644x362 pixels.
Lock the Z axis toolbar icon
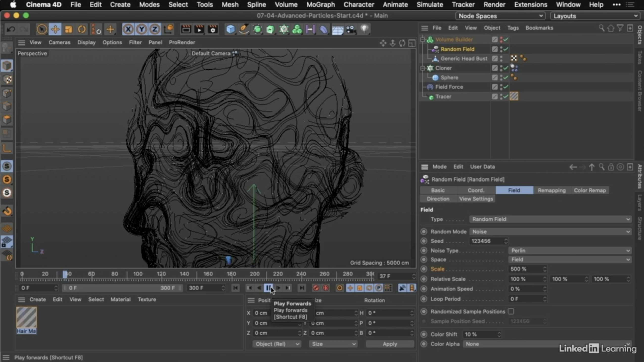pyautogui.click(x=154, y=29)
